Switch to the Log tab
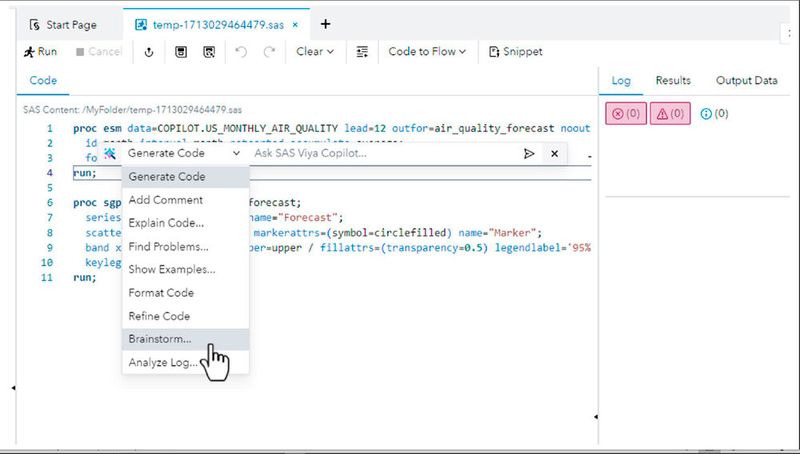This screenshot has height=454, width=800. [621, 81]
